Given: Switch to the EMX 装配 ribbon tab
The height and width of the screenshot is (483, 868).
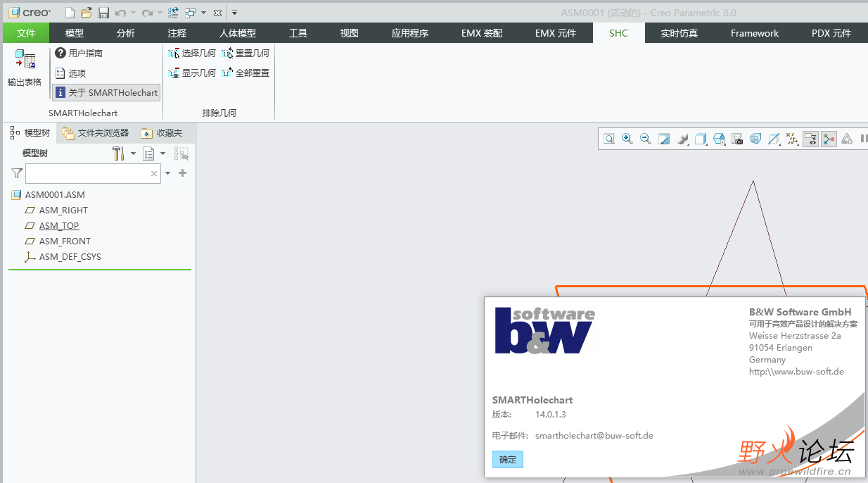Looking at the screenshot, I should 482,33.
